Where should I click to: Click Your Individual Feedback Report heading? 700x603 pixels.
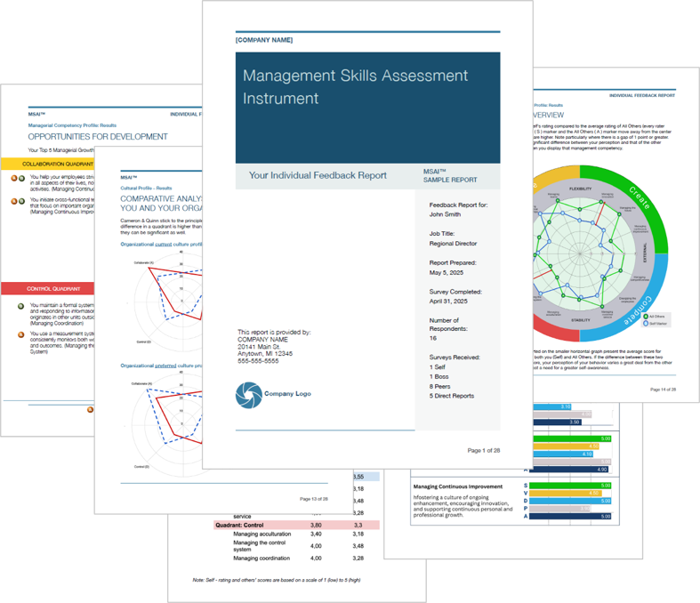(x=318, y=176)
